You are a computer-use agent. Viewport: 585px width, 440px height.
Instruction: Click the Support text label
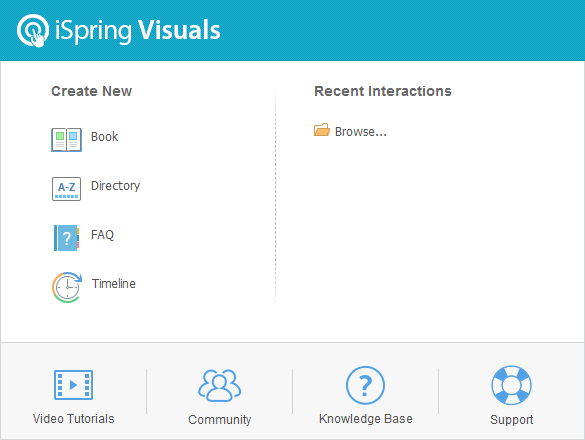click(512, 420)
